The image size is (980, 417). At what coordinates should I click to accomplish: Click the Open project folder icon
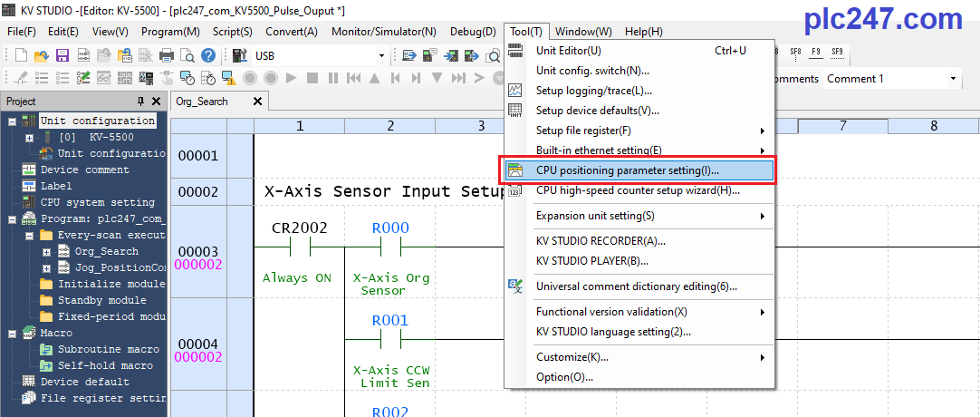click(x=42, y=55)
